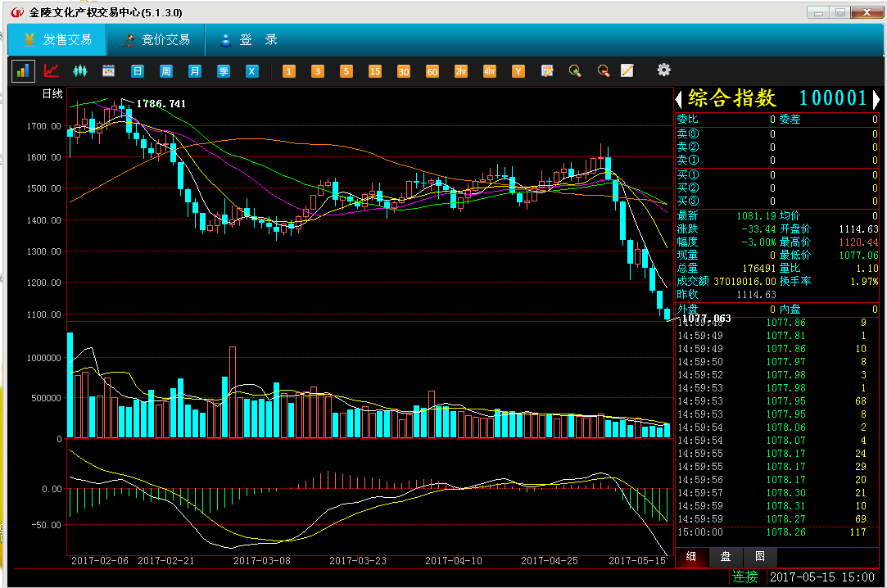Click date axis label 2017-04-25
The height and width of the screenshot is (588, 887).
tap(550, 561)
